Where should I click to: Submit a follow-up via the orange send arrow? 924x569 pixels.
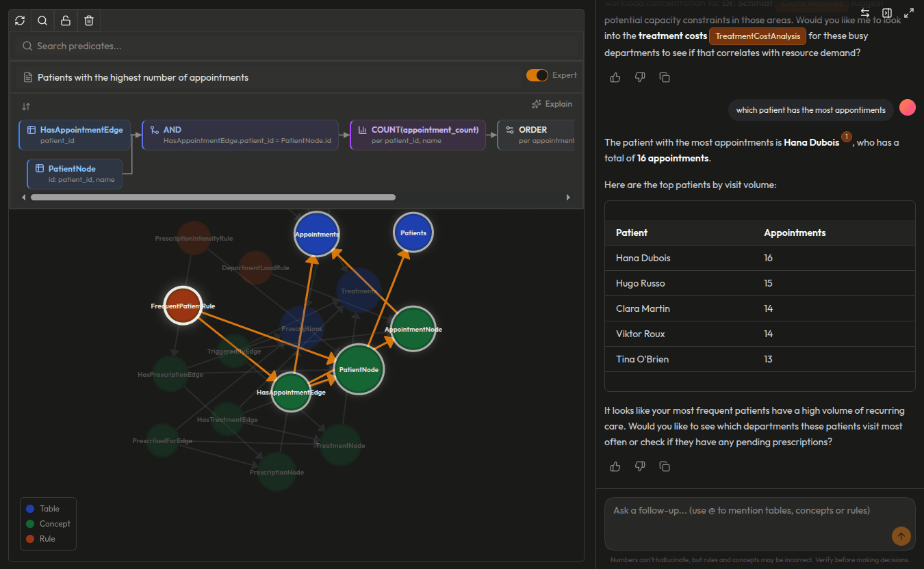click(901, 536)
